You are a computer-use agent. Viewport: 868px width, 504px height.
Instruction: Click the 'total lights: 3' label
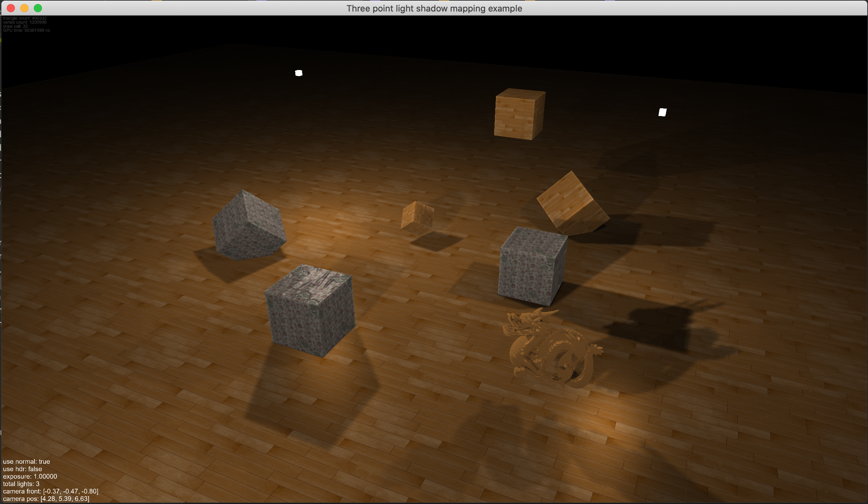(21, 484)
